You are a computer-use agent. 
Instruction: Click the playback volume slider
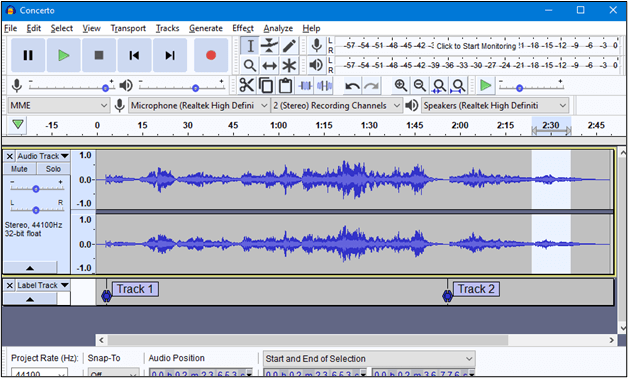pos(182,86)
